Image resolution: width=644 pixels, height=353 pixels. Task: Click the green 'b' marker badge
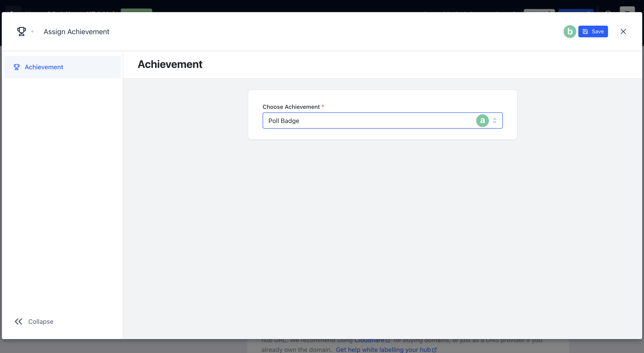click(570, 31)
